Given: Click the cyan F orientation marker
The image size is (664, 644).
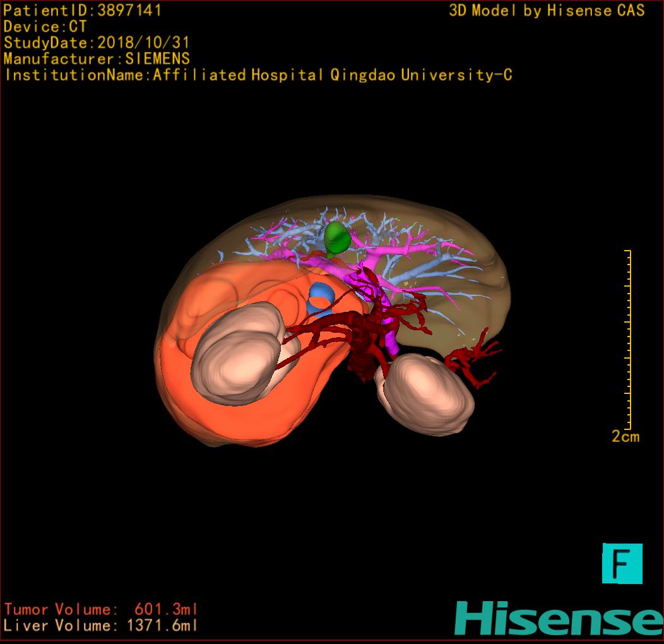Looking at the screenshot, I should pyautogui.click(x=622, y=563).
